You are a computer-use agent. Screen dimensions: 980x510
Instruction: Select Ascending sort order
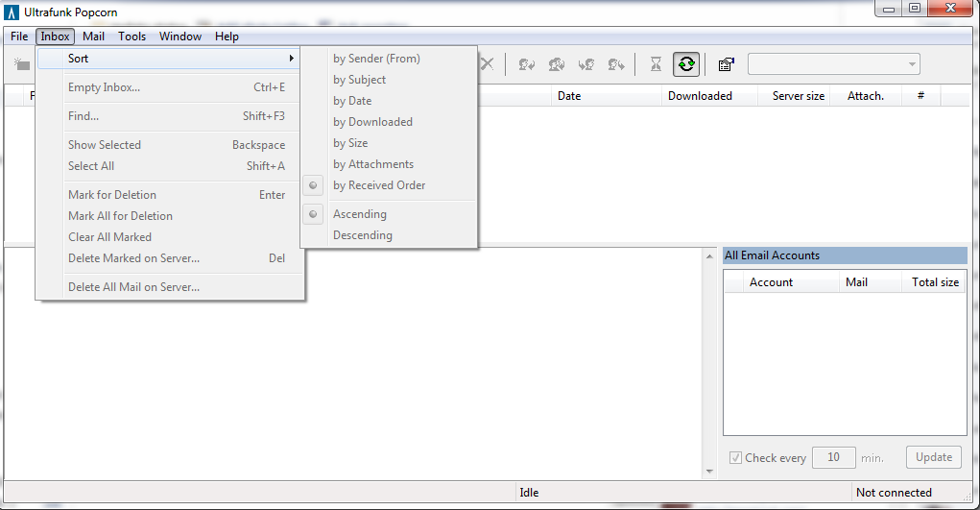point(360,214)
